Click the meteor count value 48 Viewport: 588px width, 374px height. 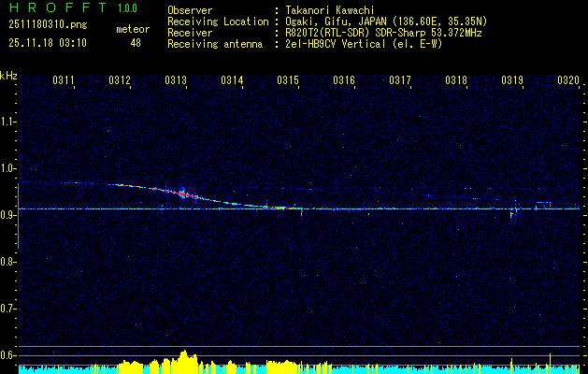tap(136, 43)
